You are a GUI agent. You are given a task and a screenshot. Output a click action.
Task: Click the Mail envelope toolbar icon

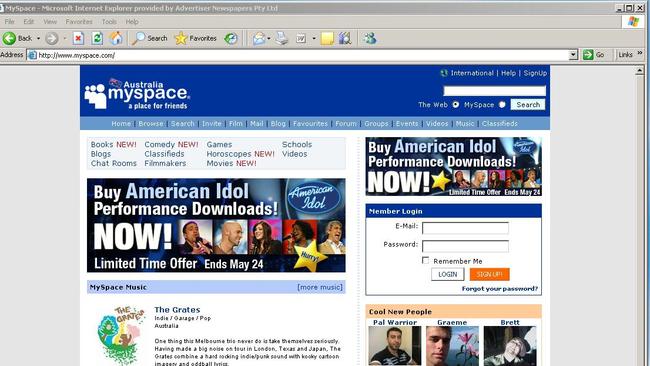[259, 39]
